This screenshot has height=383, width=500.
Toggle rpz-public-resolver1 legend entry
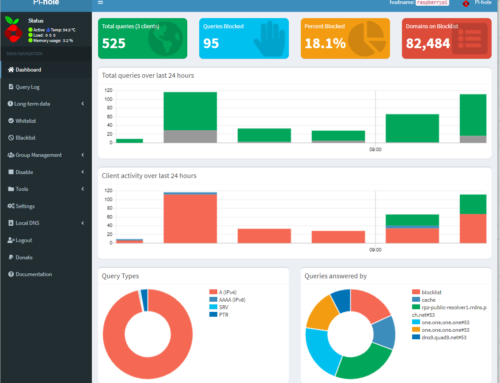coord(449,311)
